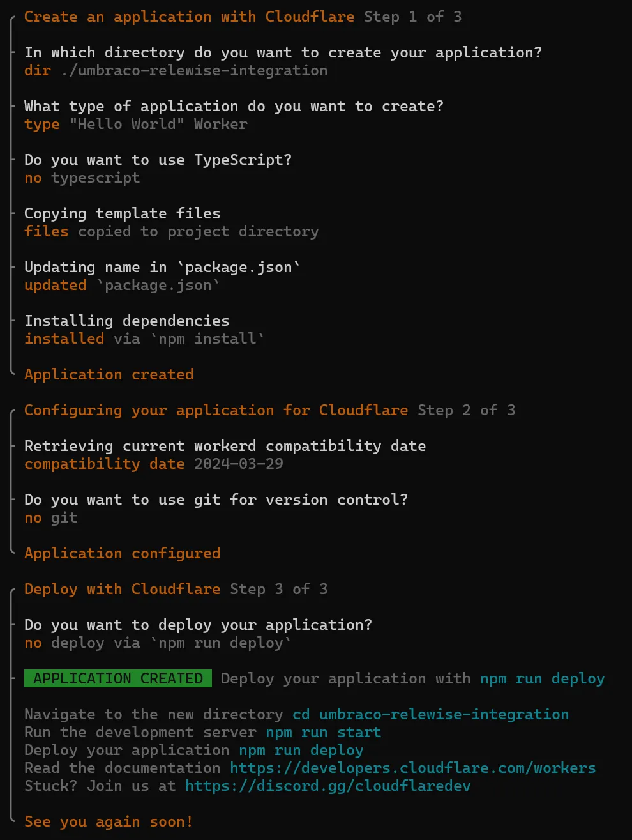Click the "Deploy with Cloudflare" heading
Viewport: 632px width, 840px height.
pyautogui.click(x=122, y=589)
